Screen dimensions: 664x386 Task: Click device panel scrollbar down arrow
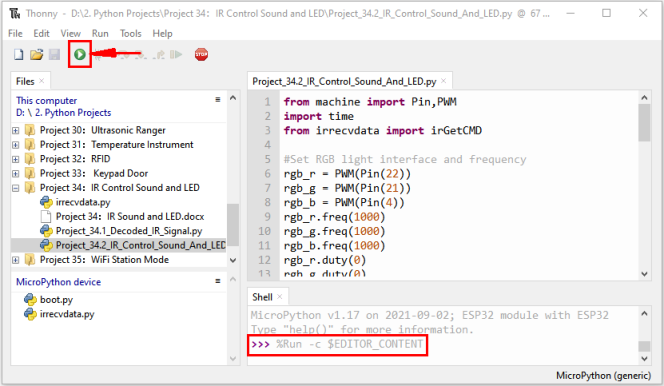point(233,359)
